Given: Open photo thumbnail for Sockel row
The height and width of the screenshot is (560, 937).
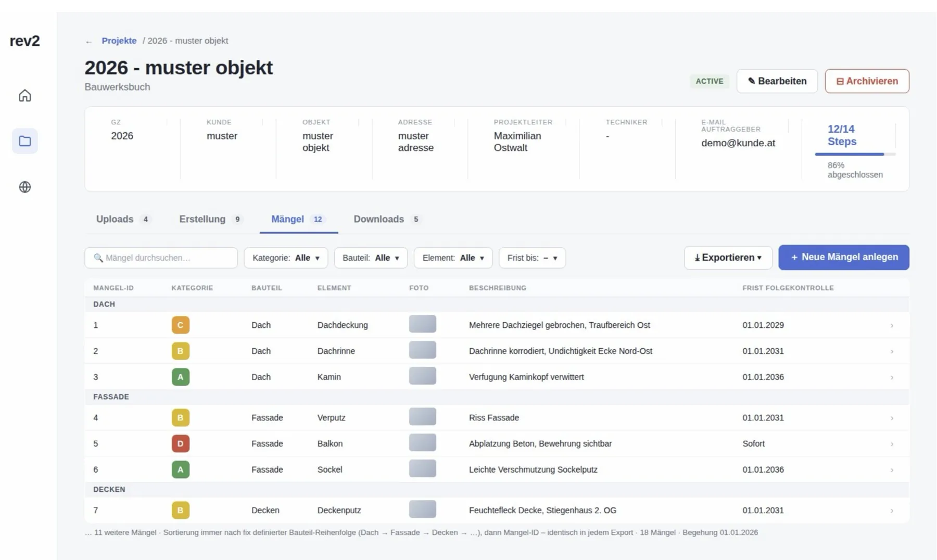Looking at the screenshot, I should (x=422, y=469).
